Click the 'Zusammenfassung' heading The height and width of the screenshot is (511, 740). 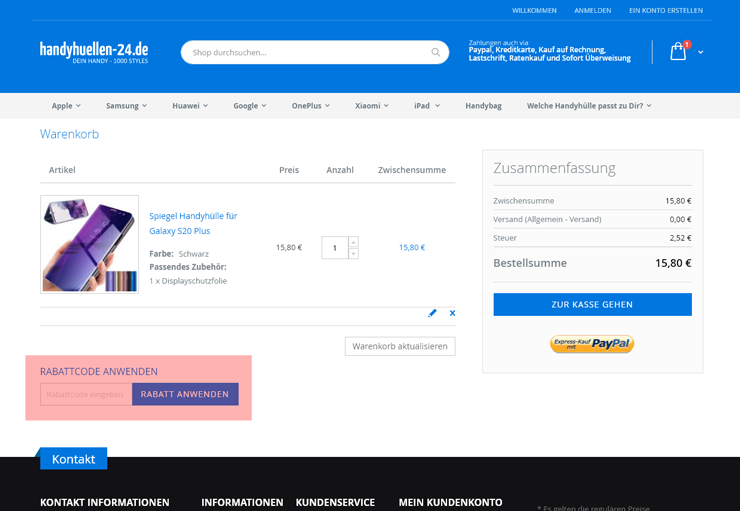[x=554, y=168]
